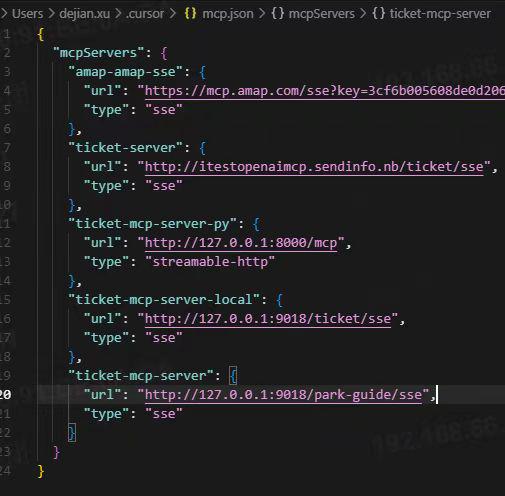Click the "sse" value on line 5
This screenshot has height=496, width=505.
pos(164,110)
